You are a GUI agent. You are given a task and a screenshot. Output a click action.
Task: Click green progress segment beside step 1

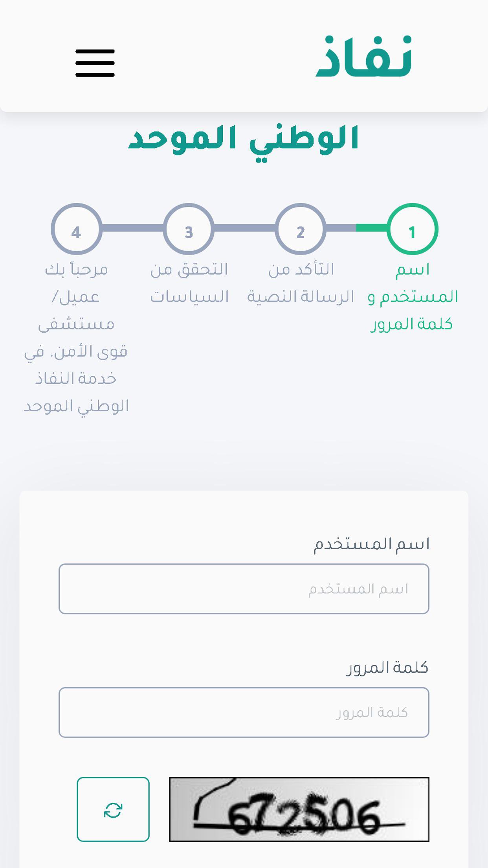pos(371,228)
